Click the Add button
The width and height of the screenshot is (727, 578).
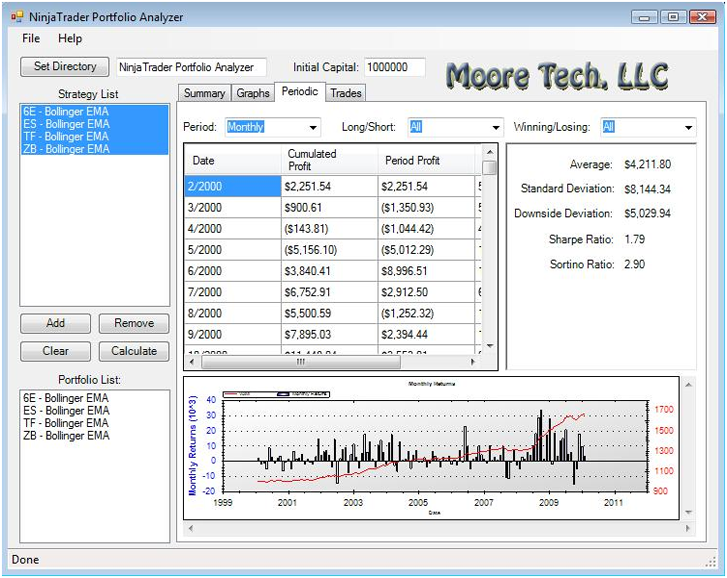pos(56,323)
